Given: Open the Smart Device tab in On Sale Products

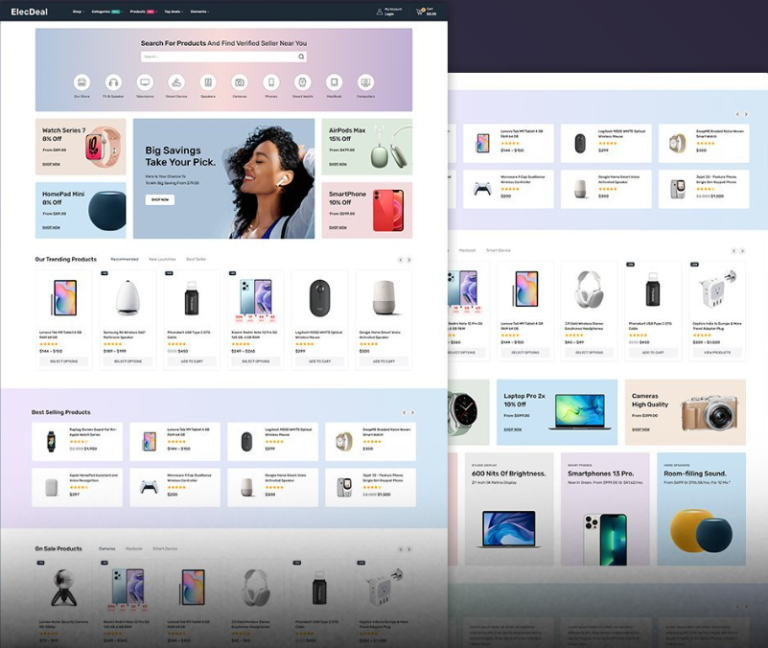Looking at the screenshot, I should [x=165, y=549].
